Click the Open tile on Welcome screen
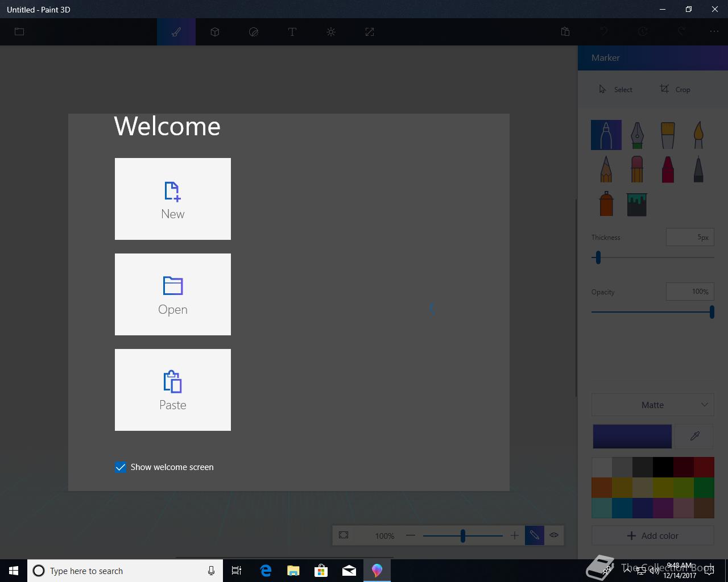The image size is (728, 582). point(173,294)
